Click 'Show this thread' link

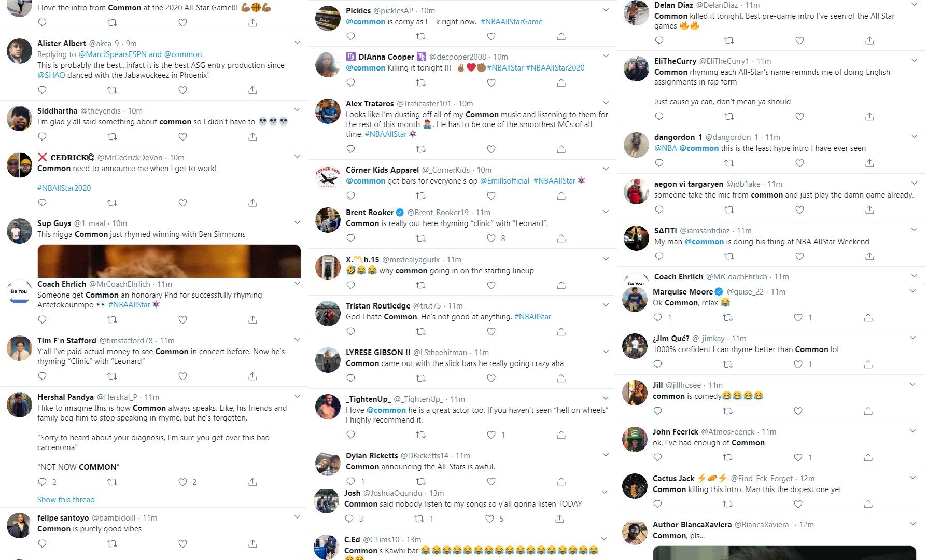click(x=66, y=500)
